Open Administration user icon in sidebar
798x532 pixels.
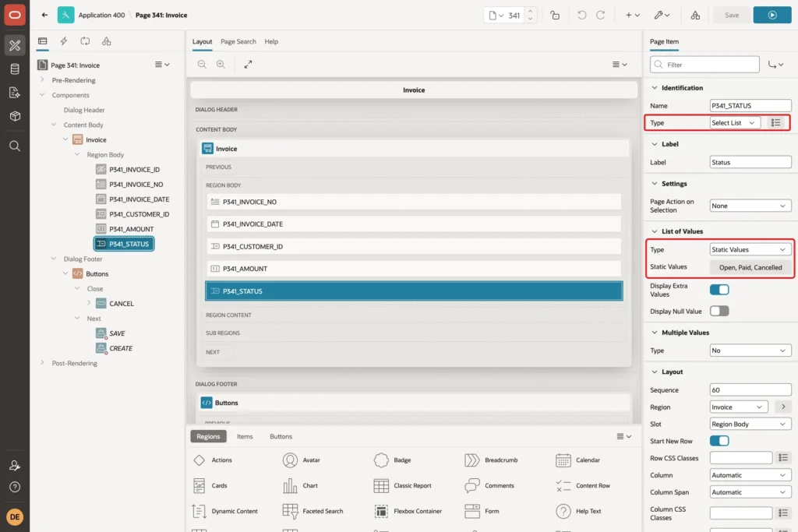15,465
